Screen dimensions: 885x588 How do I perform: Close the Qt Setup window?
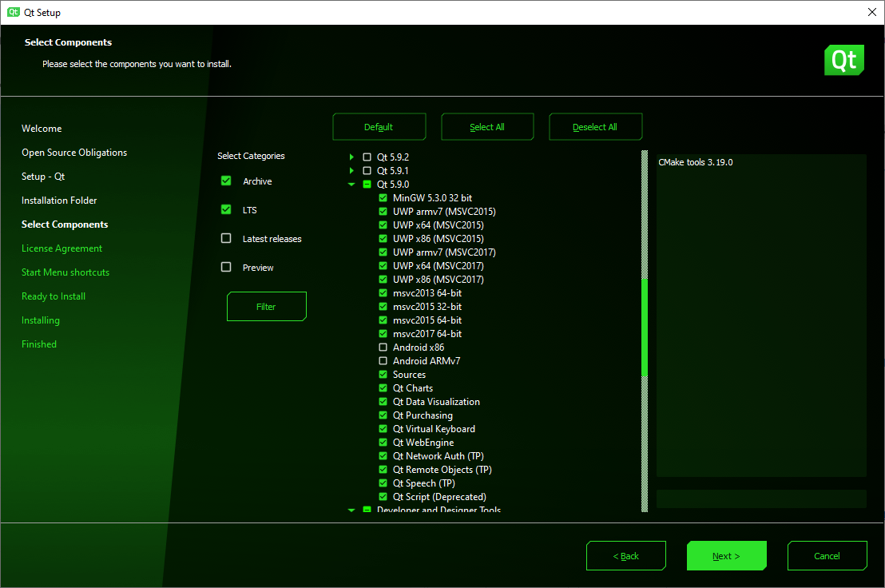coord(871,12)
